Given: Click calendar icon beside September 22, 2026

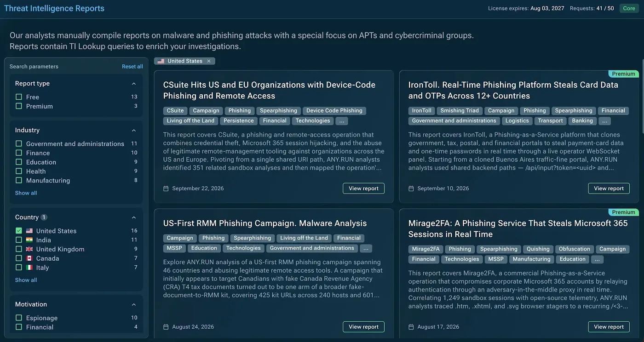Looking at the screenshot, I should 166,188.
